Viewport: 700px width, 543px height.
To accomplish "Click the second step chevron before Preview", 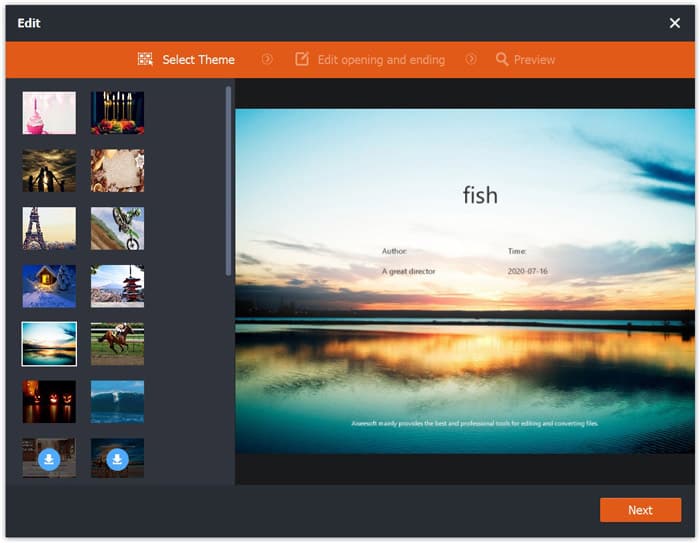I will (471, 60).
